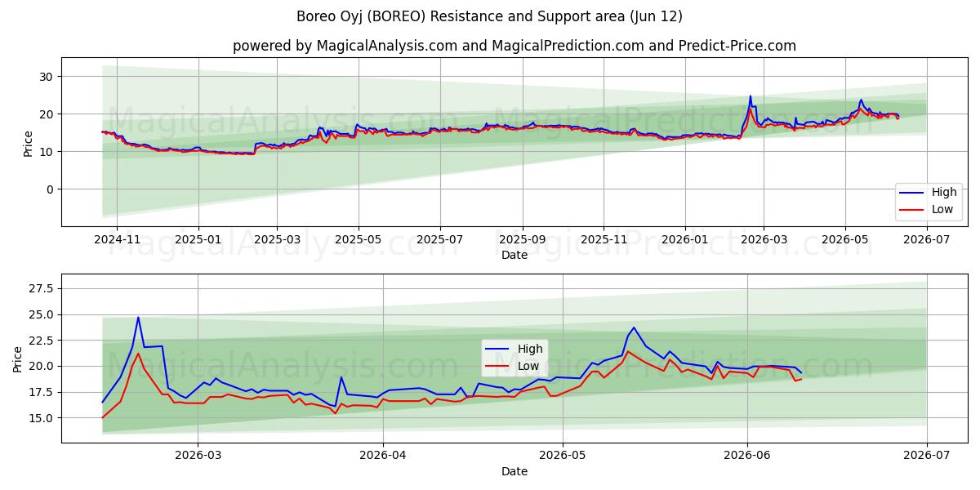Click the '2026-06' x-axis label in the bottom chart

pos(747,456)
